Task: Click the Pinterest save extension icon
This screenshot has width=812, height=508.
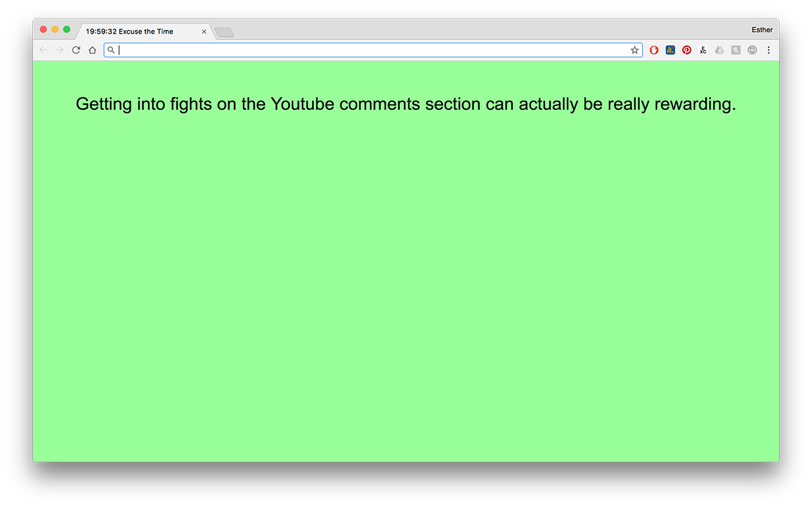Action: 687,50
